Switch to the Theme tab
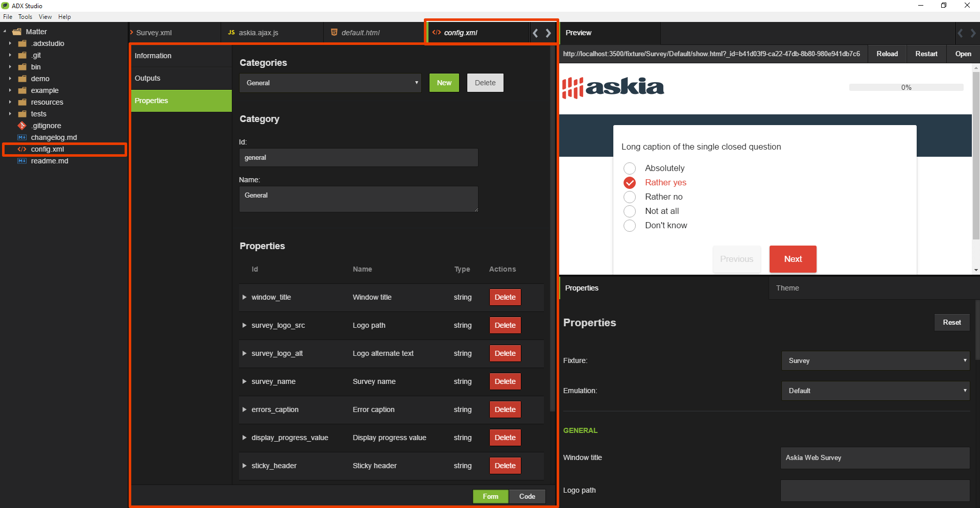Viewport: 980px width, 508px height. [x=787, y=288]
